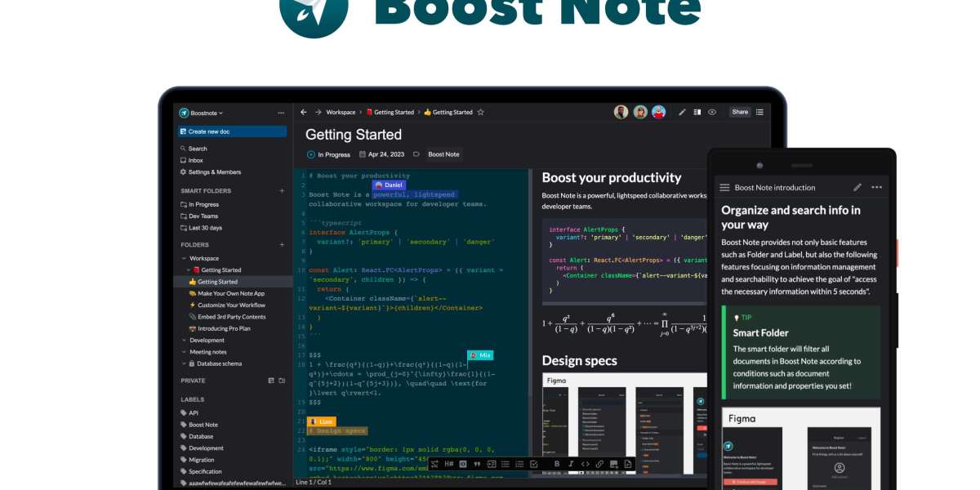980x490 pixels.
Task: Change the In Progress status
Action: pyautogui.click(x=328, y=154)
